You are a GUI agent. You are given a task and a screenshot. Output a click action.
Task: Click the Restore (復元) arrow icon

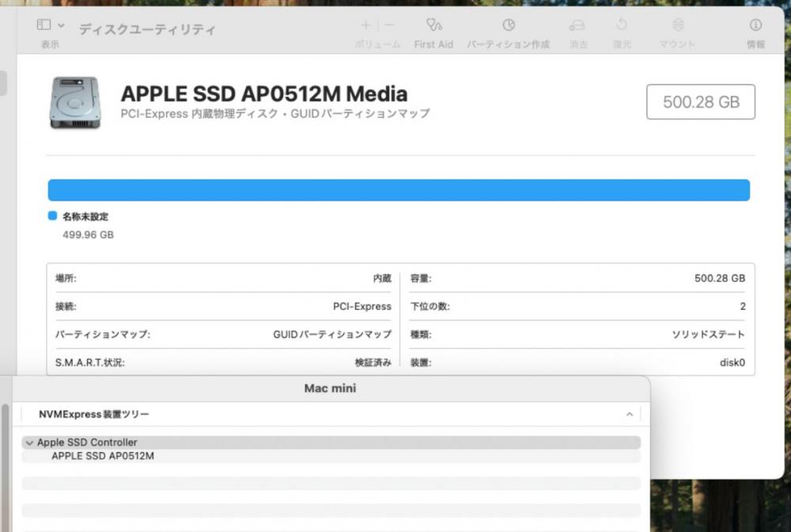(x=622, y=25)
